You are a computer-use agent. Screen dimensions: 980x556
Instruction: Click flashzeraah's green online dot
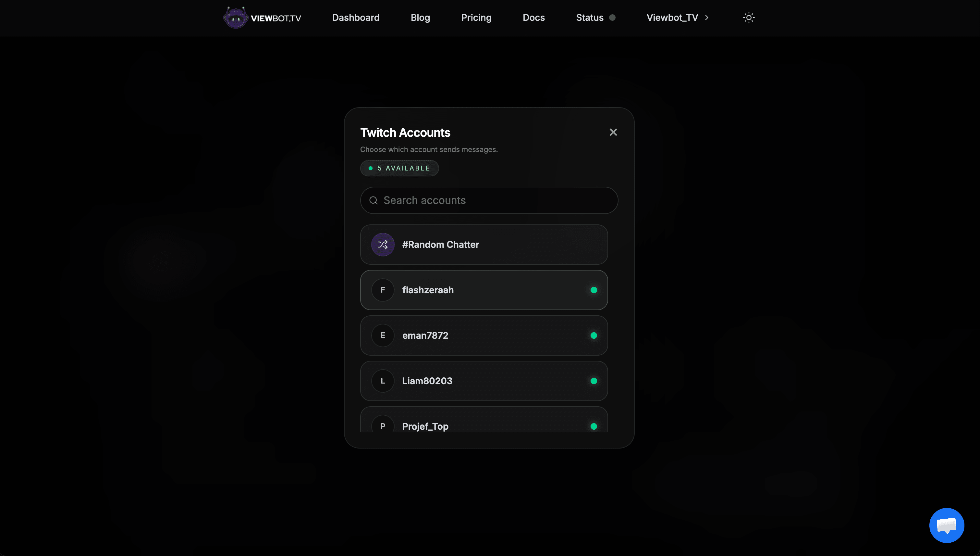tap(594, 290)
